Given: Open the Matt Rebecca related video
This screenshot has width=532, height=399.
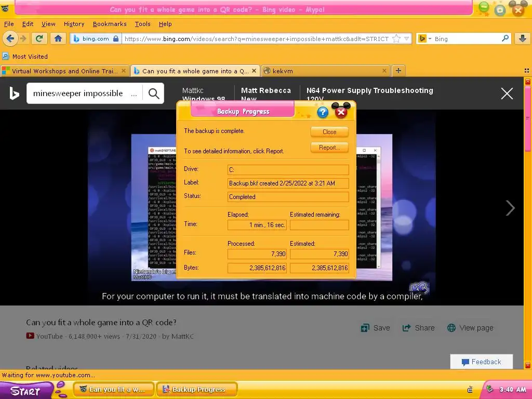Looking at the screenshot, I should (265, 94).
